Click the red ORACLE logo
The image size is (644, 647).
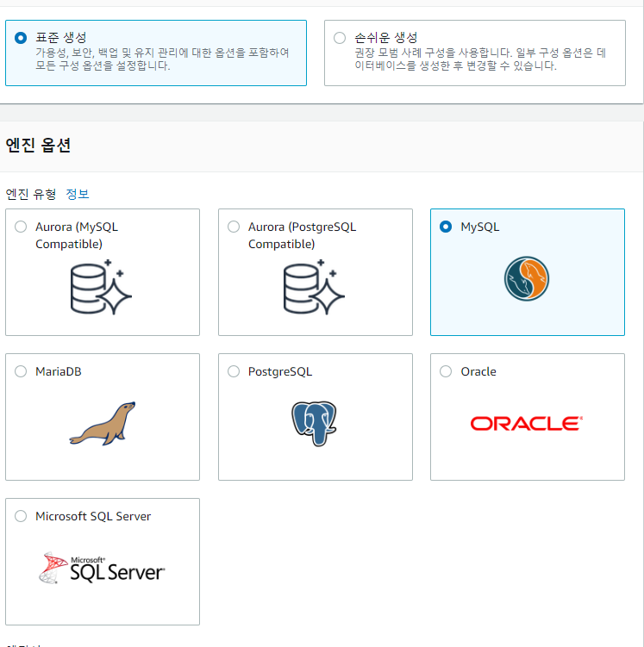click(527, 424)
